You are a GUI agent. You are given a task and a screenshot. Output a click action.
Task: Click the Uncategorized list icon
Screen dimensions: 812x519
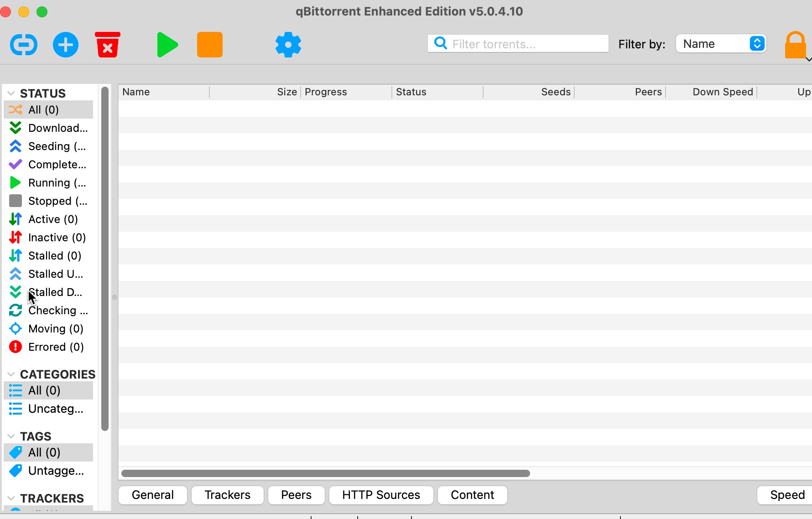(16, 409)
